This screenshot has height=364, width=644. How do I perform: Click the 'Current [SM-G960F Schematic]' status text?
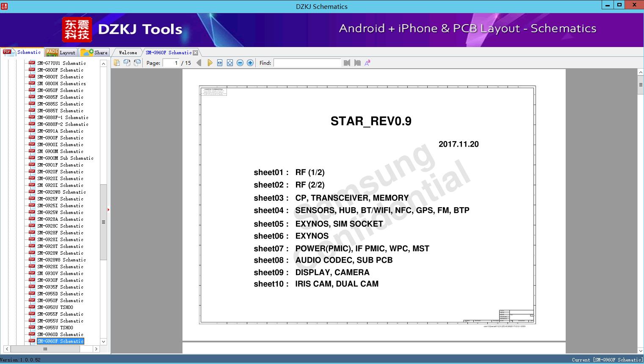[607, 360]
